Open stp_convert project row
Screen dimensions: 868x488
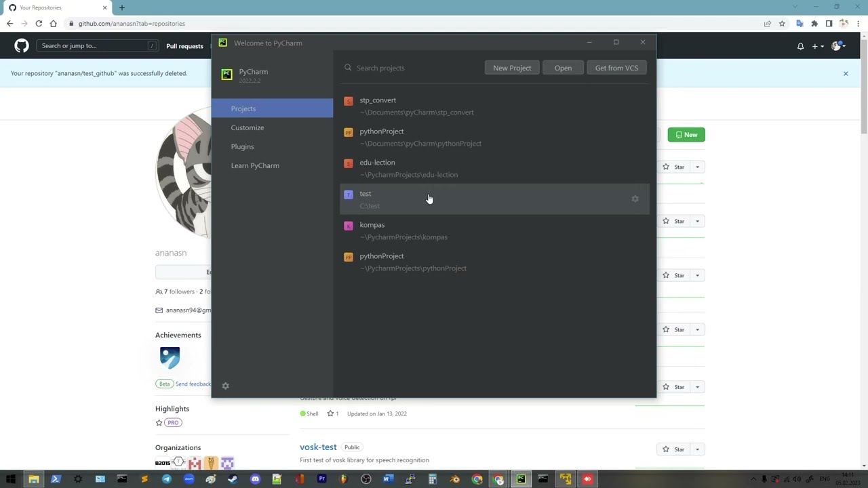pyautogui.click(x=494, y=106)
